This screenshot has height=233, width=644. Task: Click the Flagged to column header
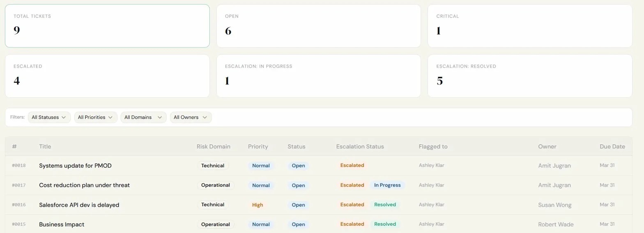[433, 146]
